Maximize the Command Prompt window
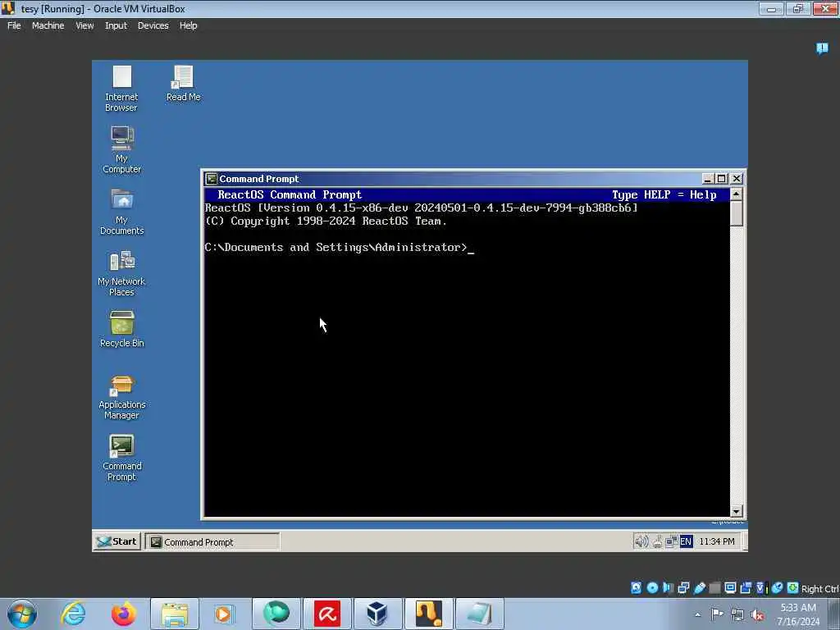This screenshot has width=840, height=630. (722, 178)
